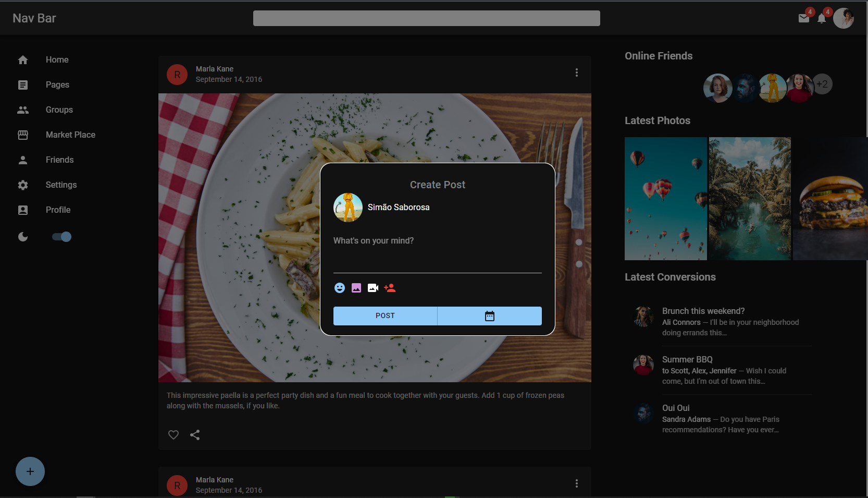Click the pink image attachment icon
Viewport: 868px width, 498px height.
pos(356,288)
